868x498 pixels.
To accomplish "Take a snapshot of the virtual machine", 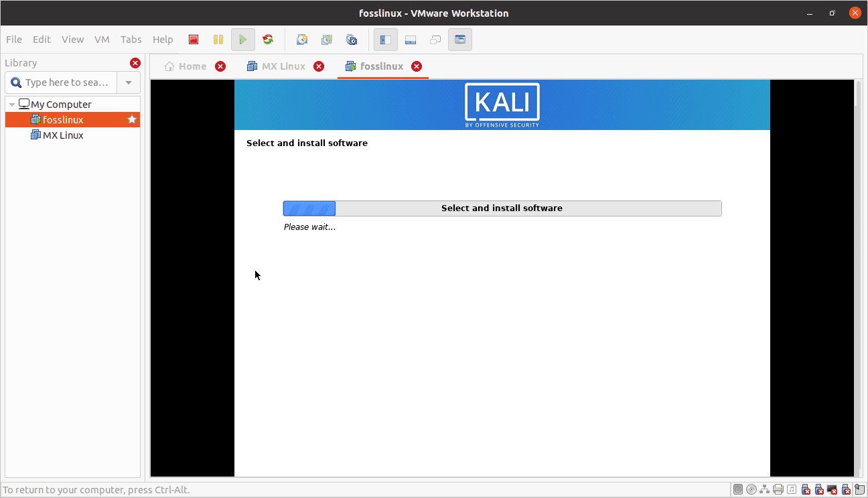I will [x=302, y=40].
